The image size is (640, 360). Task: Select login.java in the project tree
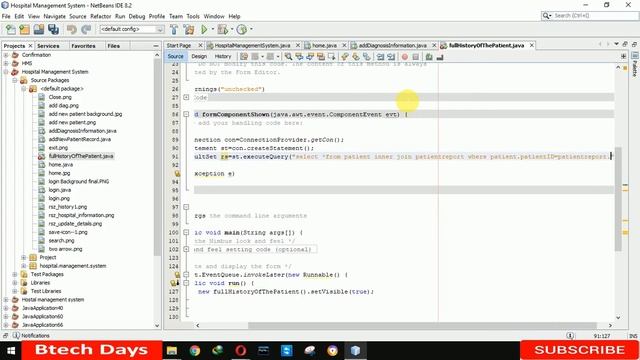[x=60, y=190]
